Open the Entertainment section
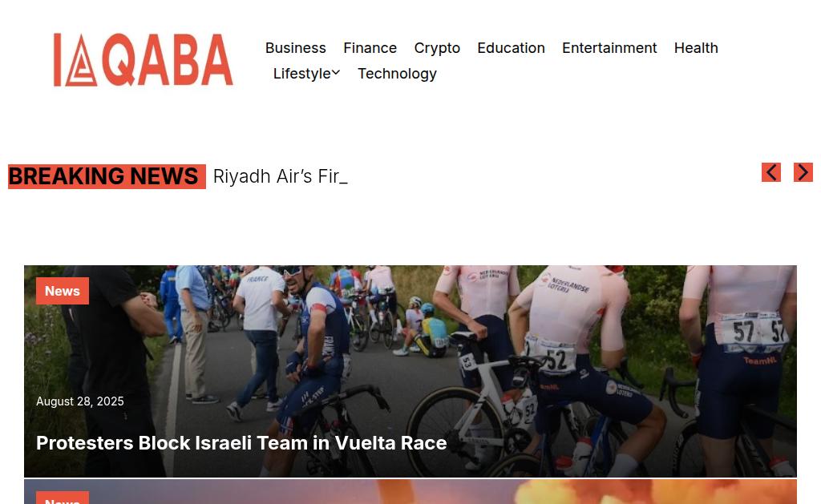821x504 pixels. click(609, 47)
